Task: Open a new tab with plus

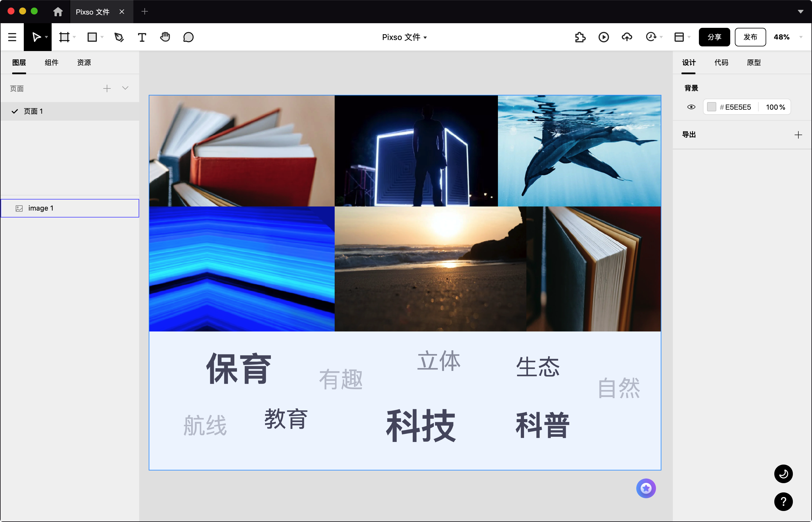Action: coord(145,12)
